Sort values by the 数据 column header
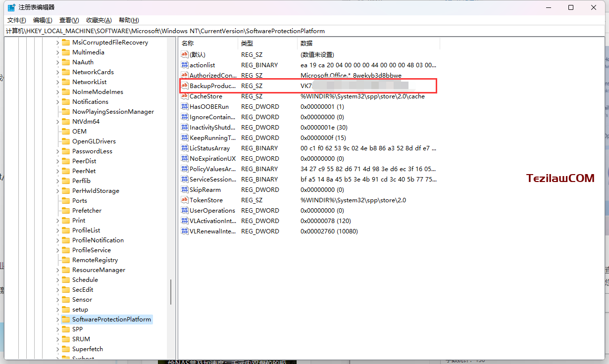The height and width of the screenshot is (364, 609). point(368,43)
